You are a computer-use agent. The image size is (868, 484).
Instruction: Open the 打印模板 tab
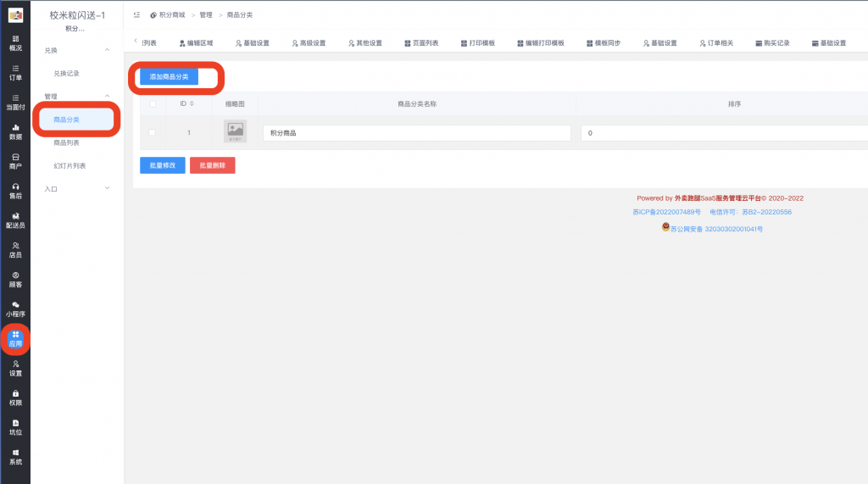click(478, 42)
